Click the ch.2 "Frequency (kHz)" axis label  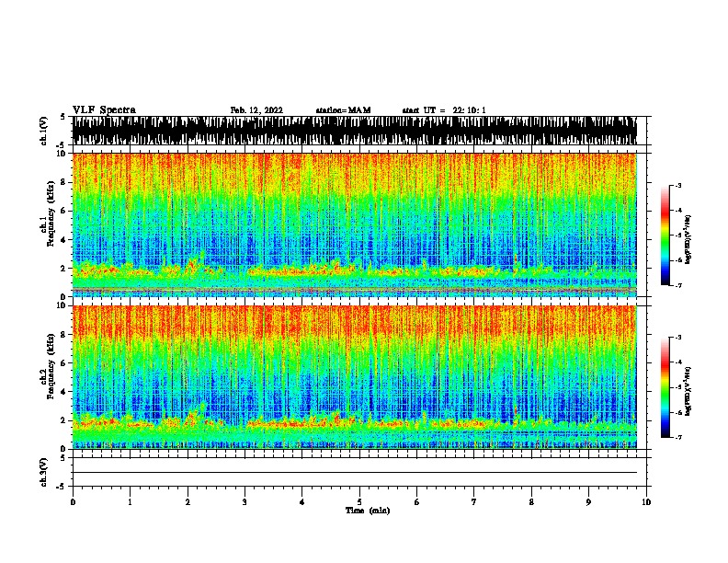(51, 366)
